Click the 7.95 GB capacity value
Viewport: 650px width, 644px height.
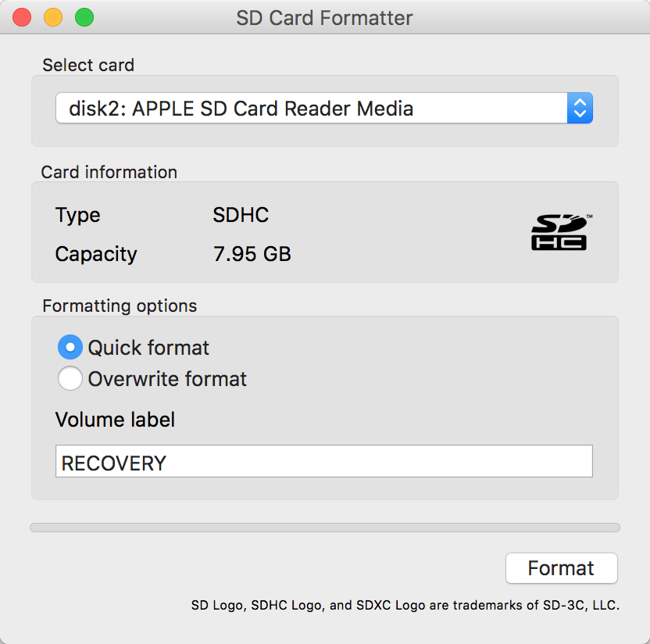click(x=252, y=254)
